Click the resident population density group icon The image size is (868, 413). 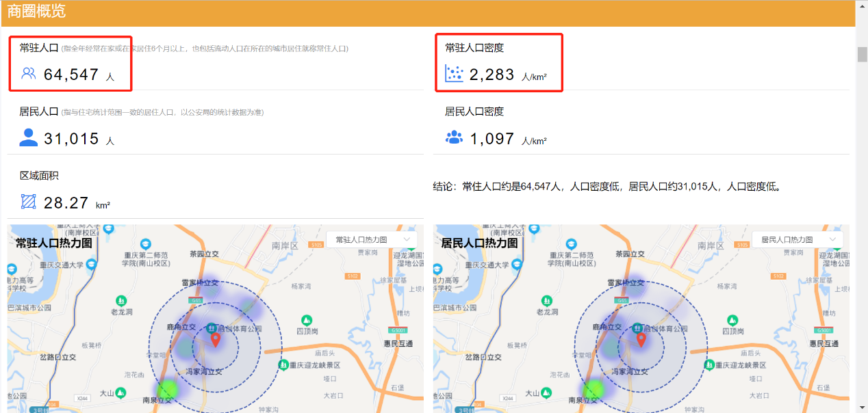(454, 137)
